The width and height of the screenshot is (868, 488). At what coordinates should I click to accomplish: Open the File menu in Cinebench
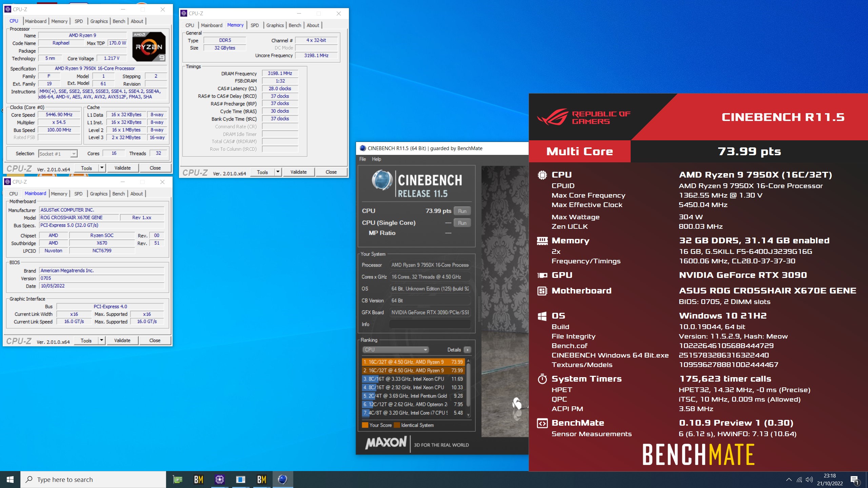[x=362, y=159]
